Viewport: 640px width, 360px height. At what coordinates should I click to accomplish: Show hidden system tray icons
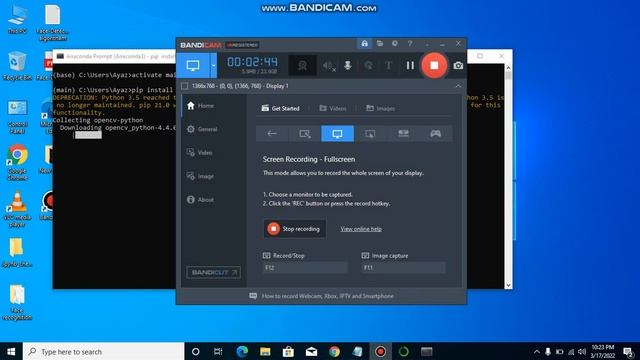(x=537, y=351)
